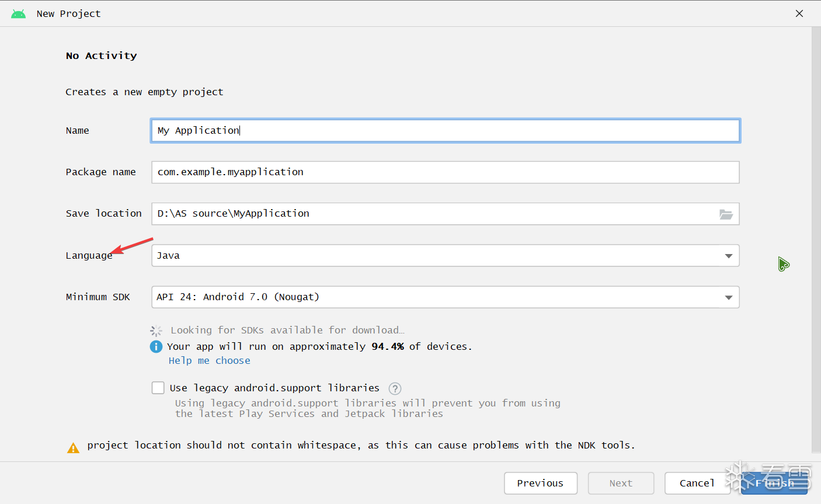Viewport: 821px width, 504px height.
Task: Expand the Minimum SDK dropdown list
Action: click(445, 297)
